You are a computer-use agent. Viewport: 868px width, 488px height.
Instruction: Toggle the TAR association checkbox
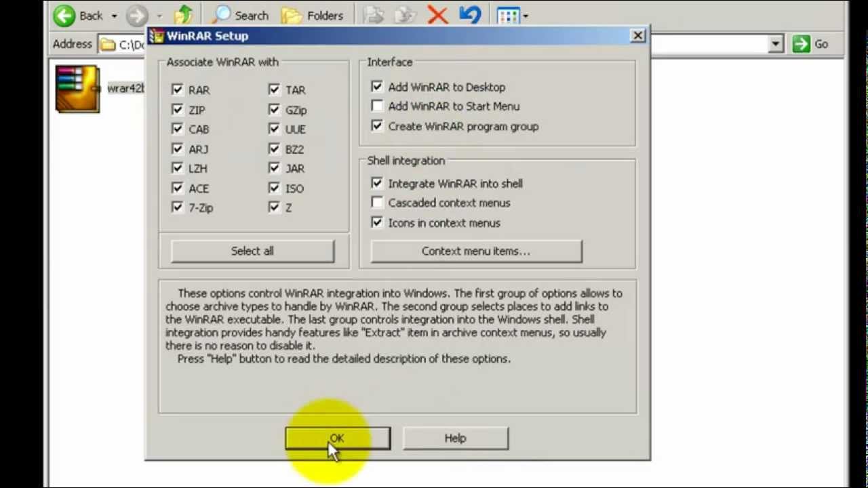274,89
